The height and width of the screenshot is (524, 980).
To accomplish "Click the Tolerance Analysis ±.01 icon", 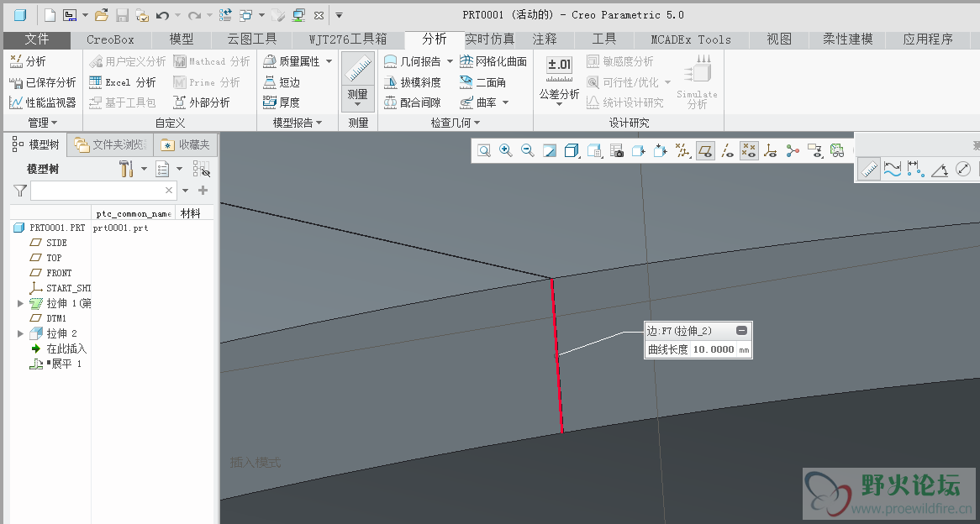I will (560, 69).
